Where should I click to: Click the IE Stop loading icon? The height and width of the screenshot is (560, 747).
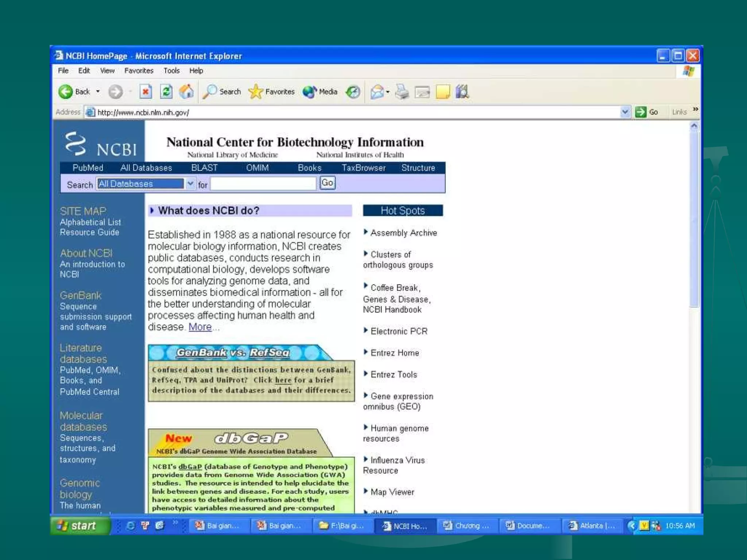tap(146, 92)
